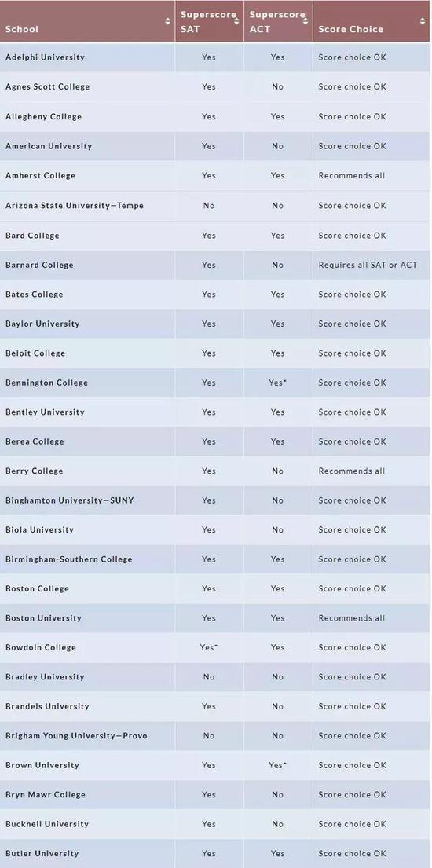Screen dimensions: 432x868
Task: Click Barnard College school name
Action: 39,265
